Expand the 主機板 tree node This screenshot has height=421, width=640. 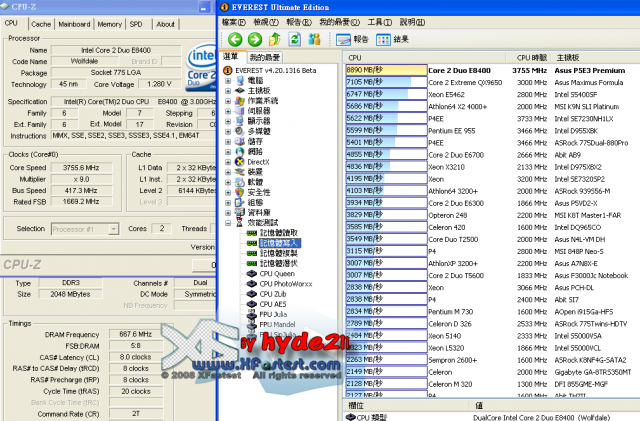coord(228,91)
